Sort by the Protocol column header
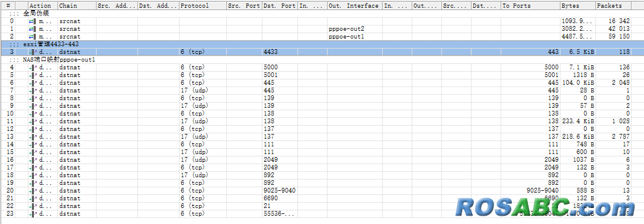Viewport: 644px width, 224px height. click(203, 6)
